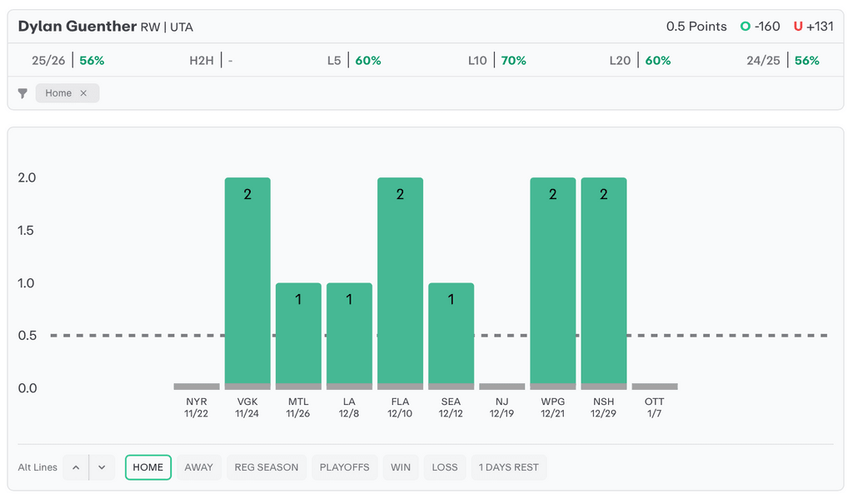Click the Under +131 odds
Screen dimensions: 853x504
(x=813, y=27)
